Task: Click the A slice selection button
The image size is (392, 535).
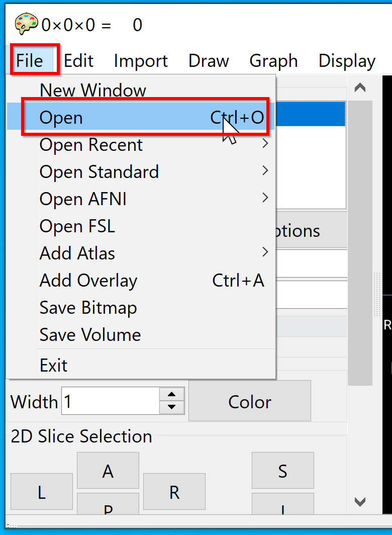Action: [x=108, y=471]
